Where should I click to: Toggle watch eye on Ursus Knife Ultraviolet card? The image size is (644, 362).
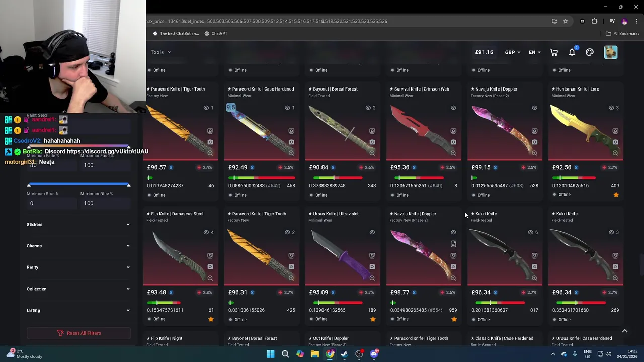coord(372,232)
